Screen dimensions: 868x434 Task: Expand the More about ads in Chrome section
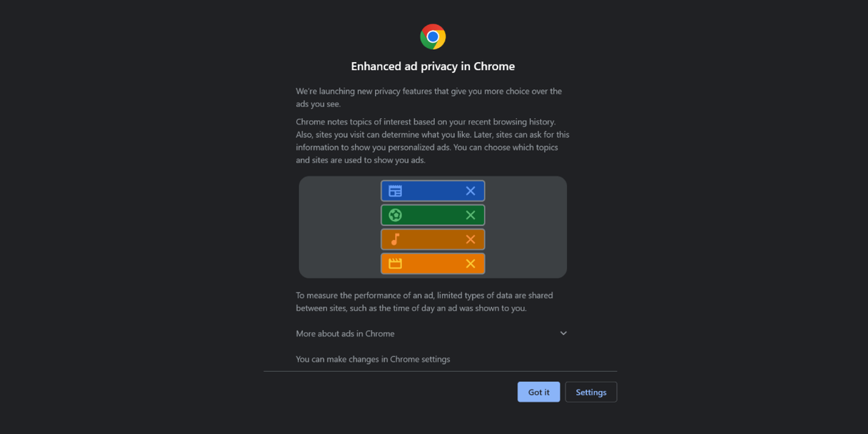point(345,333)
